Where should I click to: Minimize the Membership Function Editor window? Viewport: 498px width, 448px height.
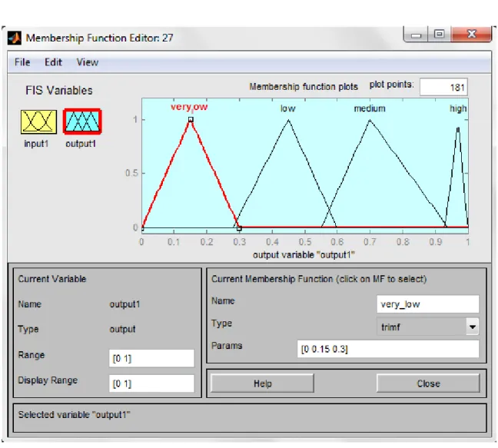416,35
